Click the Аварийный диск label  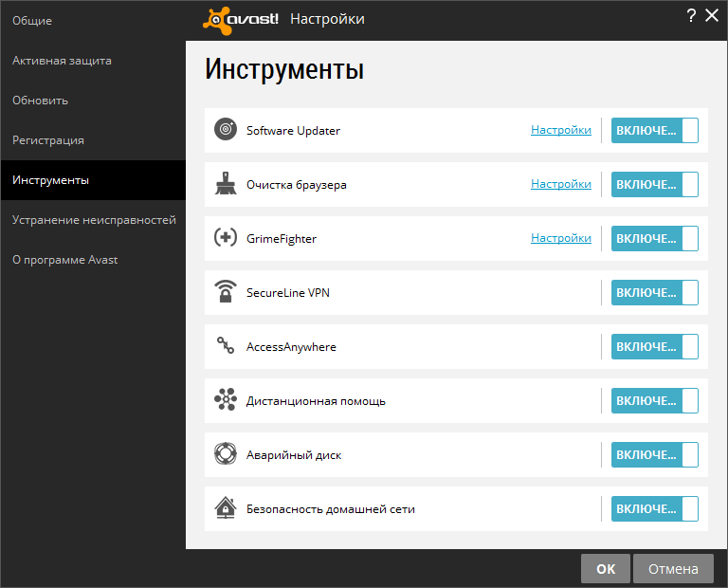pyautogui.click(x=294, y=455)
